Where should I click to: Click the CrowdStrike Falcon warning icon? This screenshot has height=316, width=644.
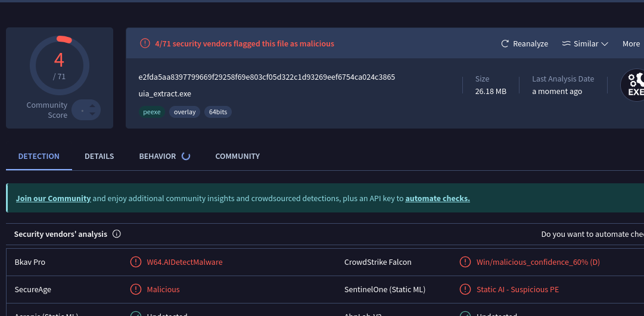click(x=465, y=262)
